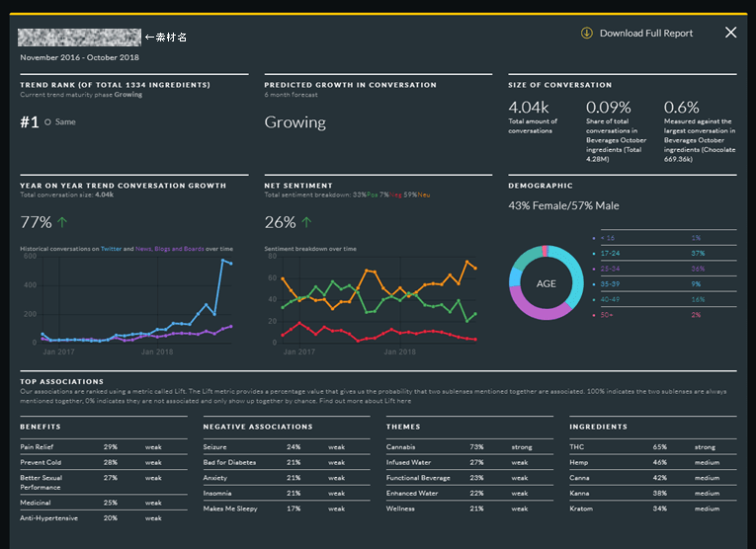Screen dimensions: 756x549
Task: Click the Kanna ingredient row
Action: coord(653,493)
